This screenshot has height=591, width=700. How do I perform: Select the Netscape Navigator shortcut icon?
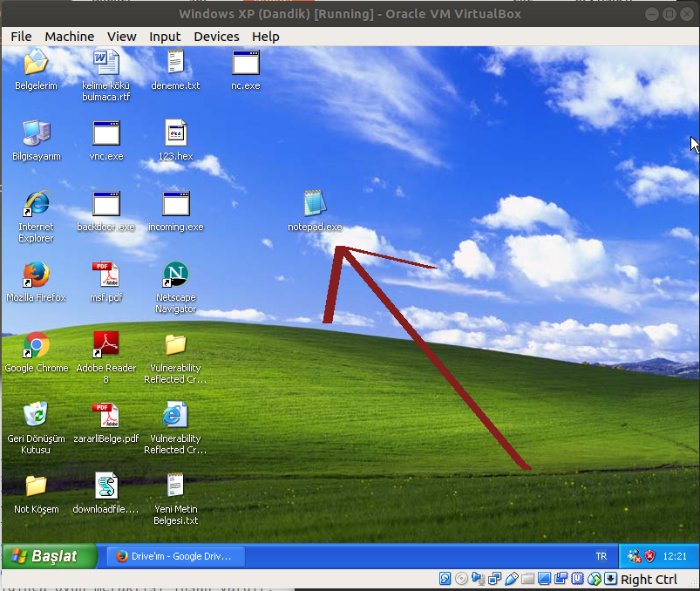(x=176, y=274)
